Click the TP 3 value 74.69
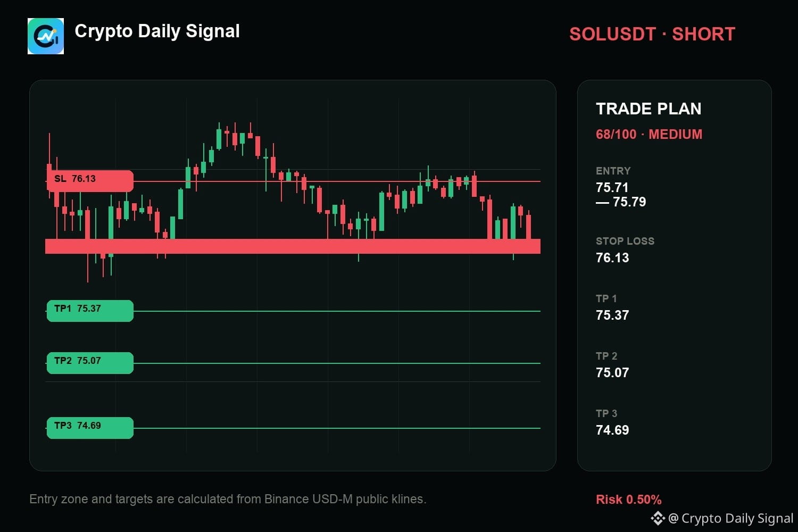 (x=612, y=430)
